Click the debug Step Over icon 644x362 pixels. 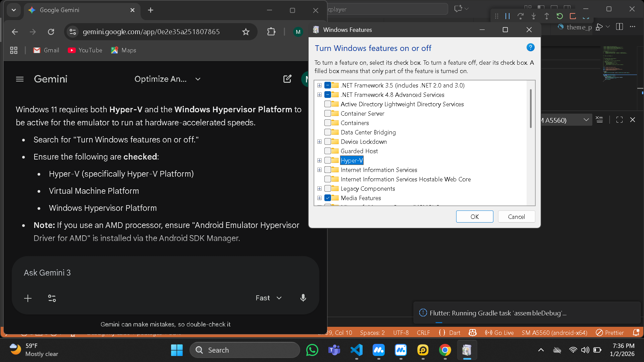click(x=521, y=16)
